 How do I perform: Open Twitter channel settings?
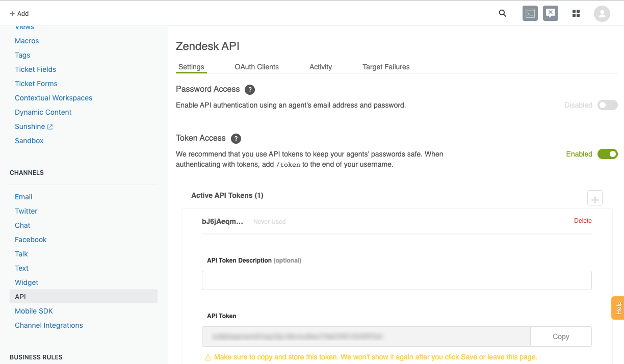(26, 211)
